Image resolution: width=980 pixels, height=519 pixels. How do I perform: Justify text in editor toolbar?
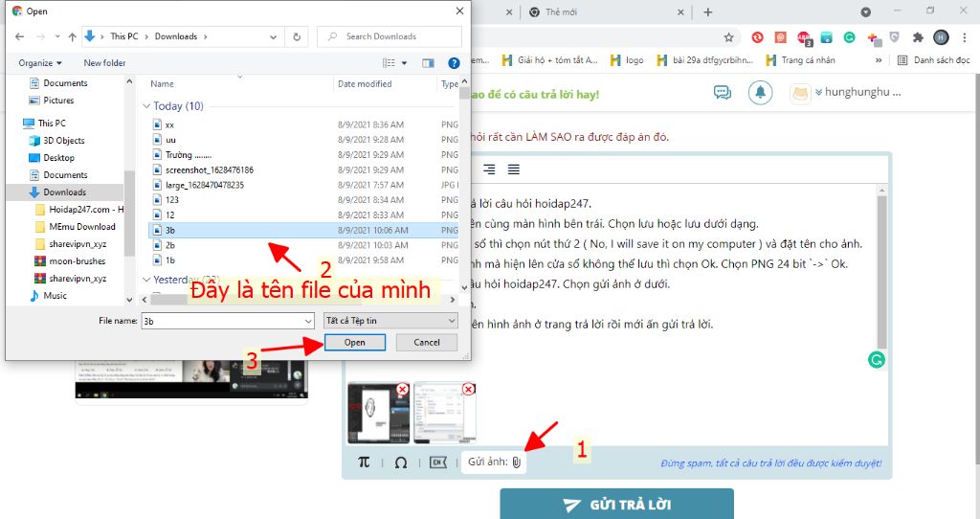click(514, 169)
